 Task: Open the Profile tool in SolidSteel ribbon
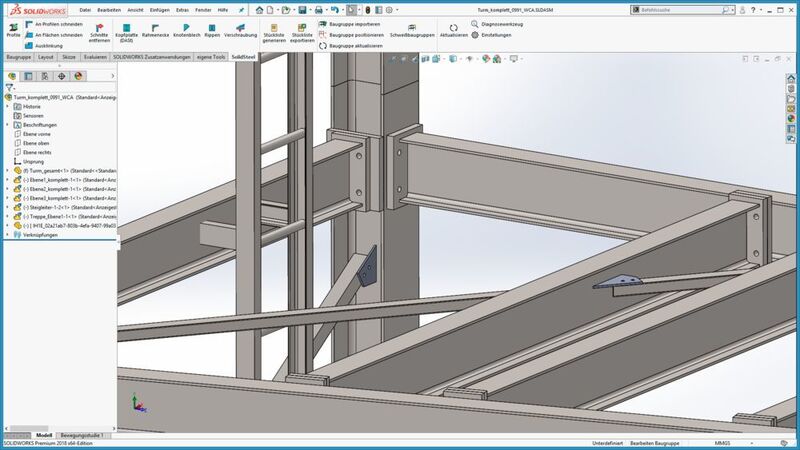pos(13,30)
